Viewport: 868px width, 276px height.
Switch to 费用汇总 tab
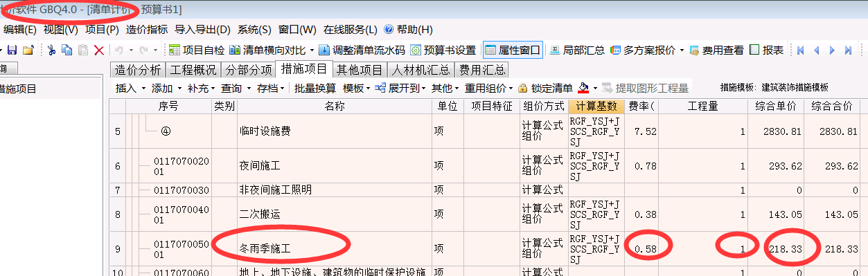point(482,70)
